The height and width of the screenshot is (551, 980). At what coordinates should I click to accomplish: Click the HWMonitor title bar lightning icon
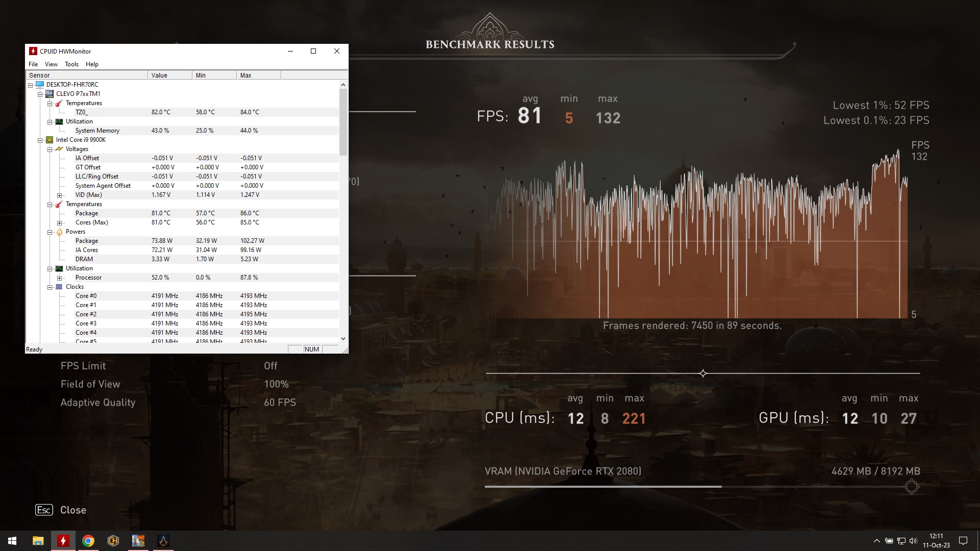(33, 51)
